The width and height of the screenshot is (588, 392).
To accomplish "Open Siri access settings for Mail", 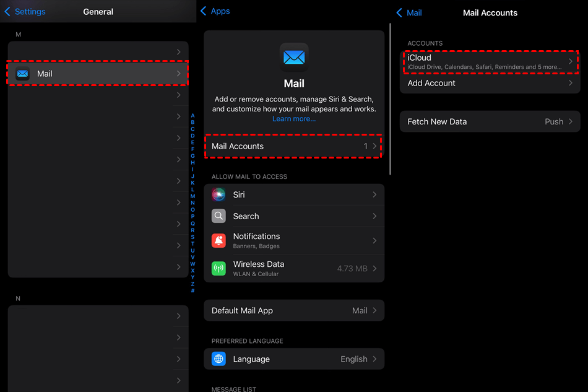I will (294, 194).
